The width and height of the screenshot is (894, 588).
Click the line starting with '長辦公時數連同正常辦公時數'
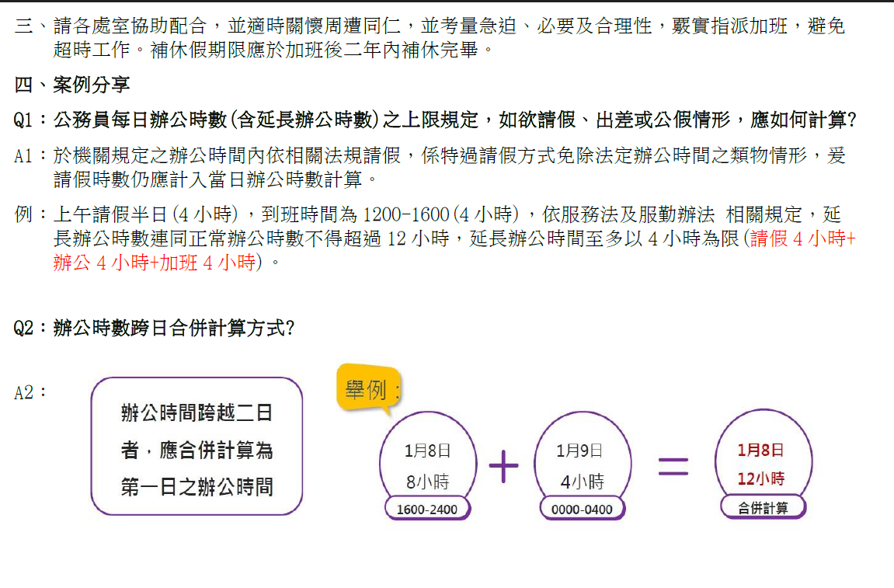455,238
